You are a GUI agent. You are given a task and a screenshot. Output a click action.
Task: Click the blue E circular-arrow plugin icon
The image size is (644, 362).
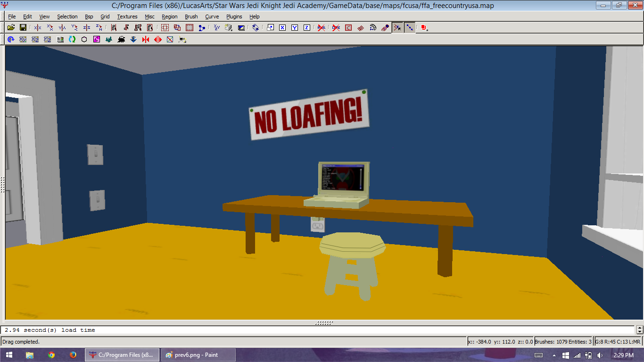(x=10, y=40)
